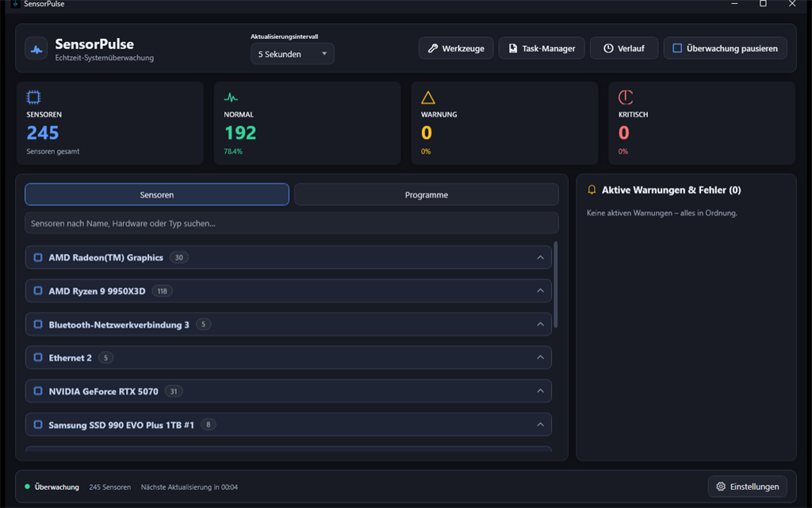This screenshot has width=812, height=508.
Task: Click the sensor list vertical scrollbar
Action: point(556,285)
